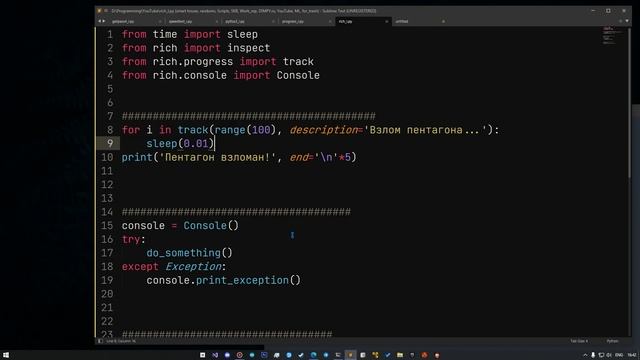Close the progress file tab
The height and width of the screenshot is (360, 640).
point(330,21)
